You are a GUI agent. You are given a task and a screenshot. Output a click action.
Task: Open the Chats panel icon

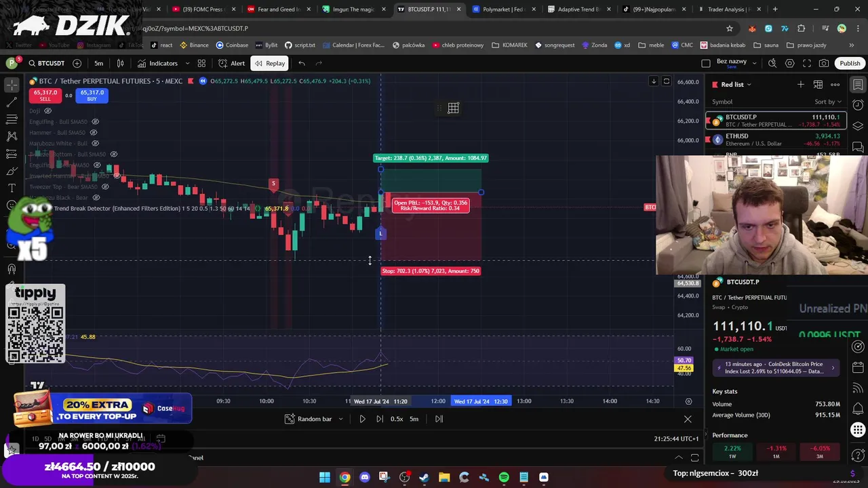[858, 147]
